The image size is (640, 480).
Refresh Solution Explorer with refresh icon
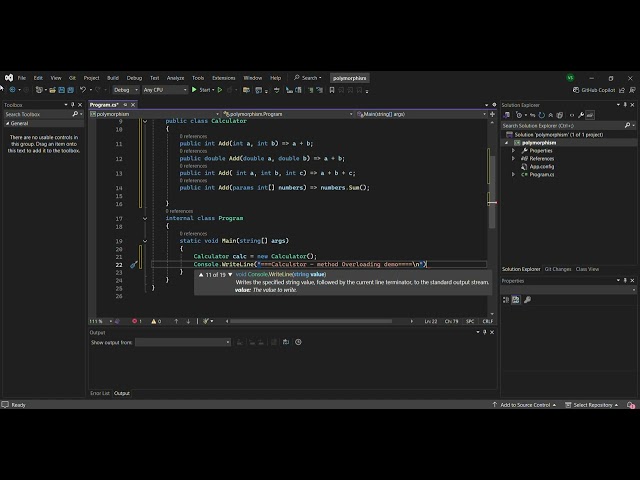542,115
